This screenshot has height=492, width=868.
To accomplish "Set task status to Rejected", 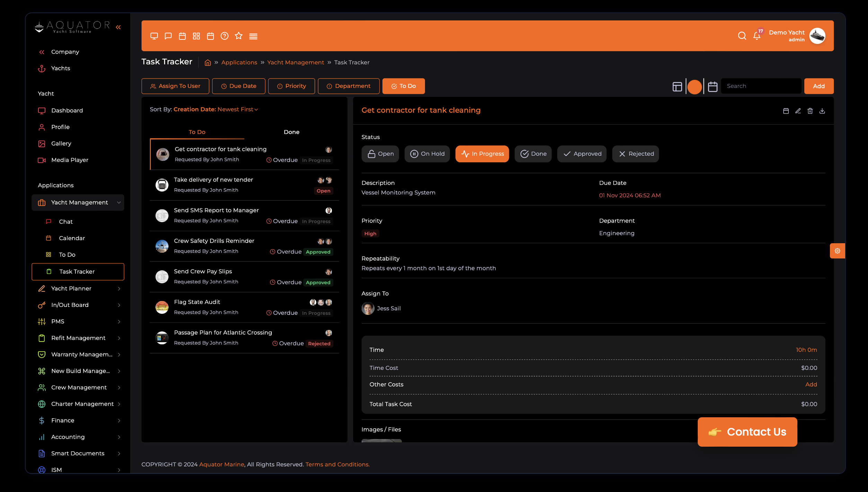I will (x=635, y=154).
